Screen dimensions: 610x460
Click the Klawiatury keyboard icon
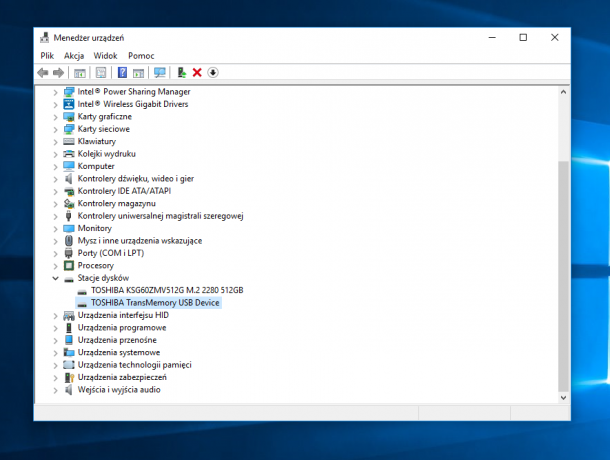click(x=69, y=142)
